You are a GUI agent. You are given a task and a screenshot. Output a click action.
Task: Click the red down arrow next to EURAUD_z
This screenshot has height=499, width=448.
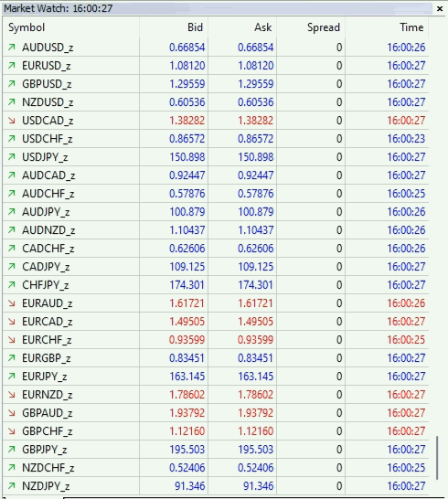pyautogui.click(x=12, y=303)
